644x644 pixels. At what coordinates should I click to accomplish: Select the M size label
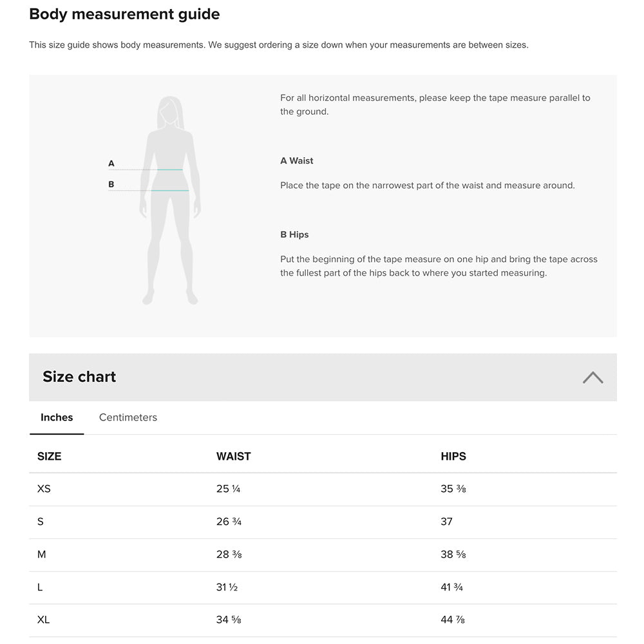point(42,554)
